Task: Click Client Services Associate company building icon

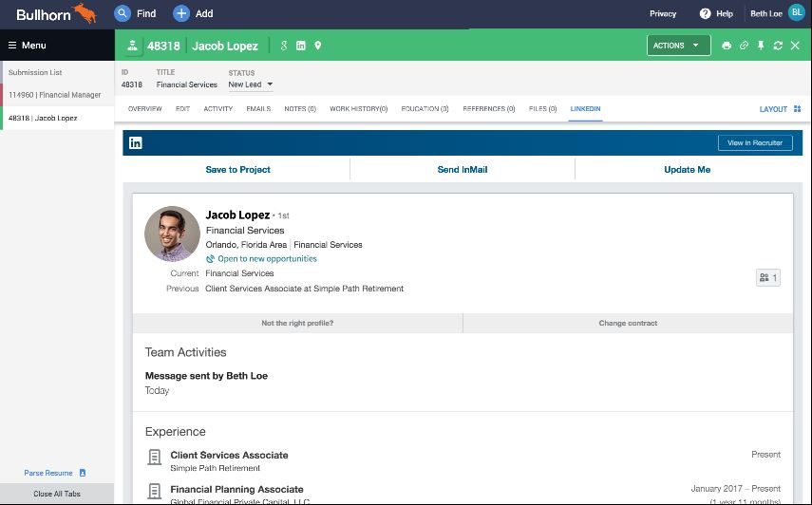Action: point(154,457)
